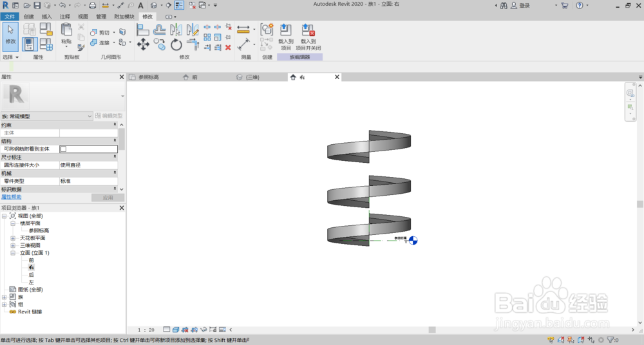The width and height of the screenshot is (644, 345).
Task: Select the 修改 (Modify) arrow tool
Action: (x=10, y=36)
